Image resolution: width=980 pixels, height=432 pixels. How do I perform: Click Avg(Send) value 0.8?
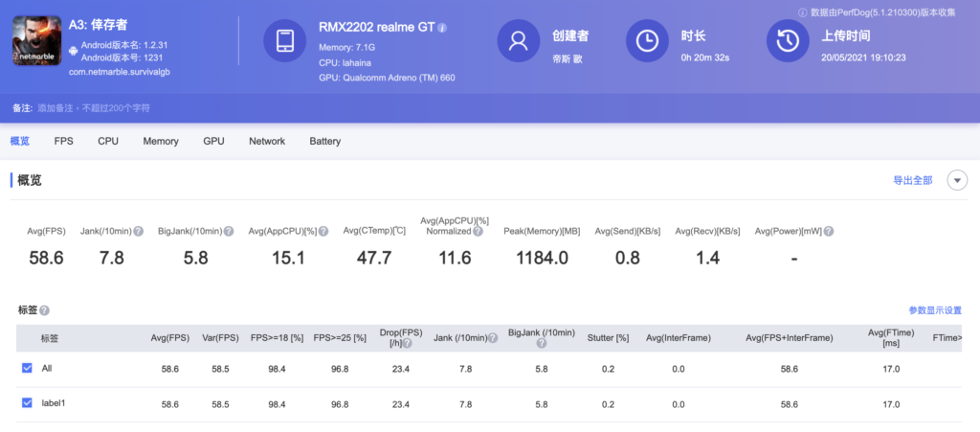click(628, 257)
